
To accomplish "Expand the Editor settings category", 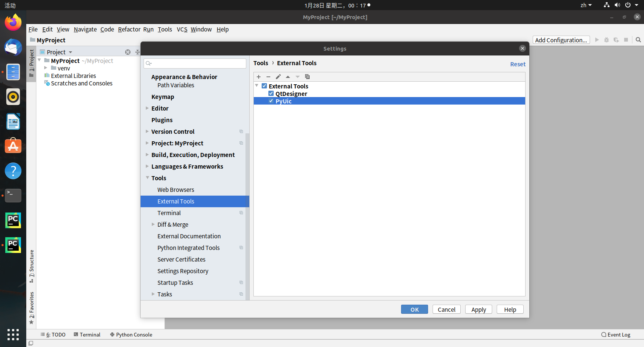I will pyautogui.click(x=147, y=108).
